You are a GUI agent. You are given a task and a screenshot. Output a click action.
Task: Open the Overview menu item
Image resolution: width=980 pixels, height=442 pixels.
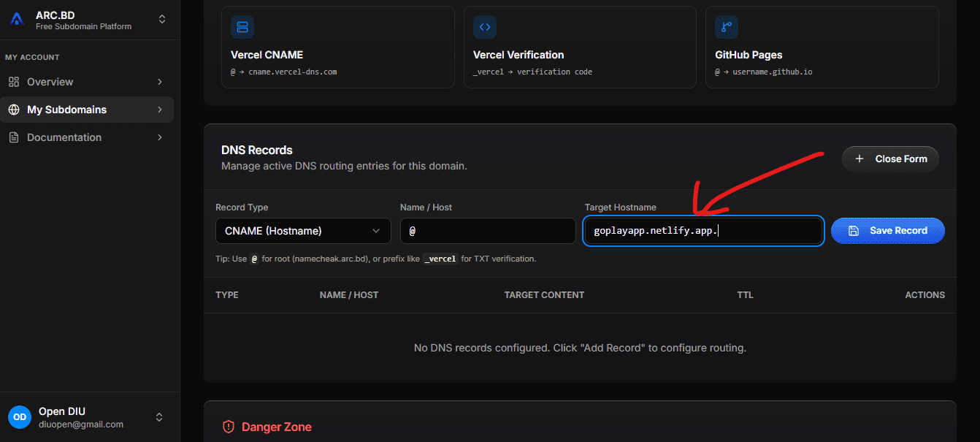pyautogui.click(x=87, y=82)
